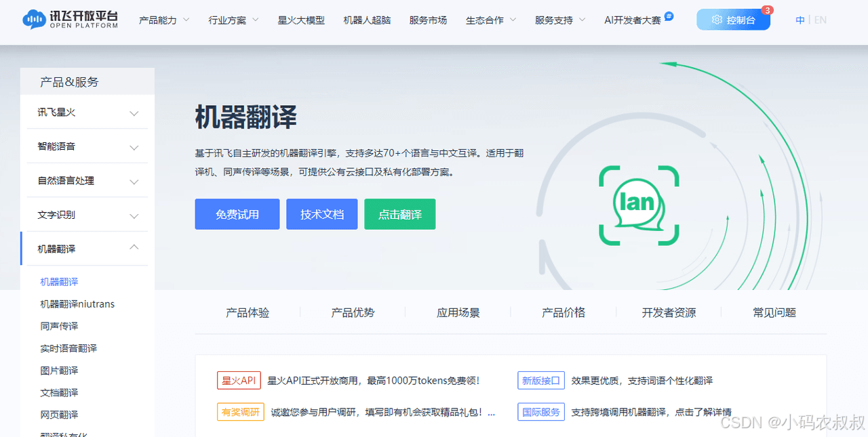Click the 产品&服务 sidebar header
Screen dimensions: 868x437
click(x=69, y=82)
